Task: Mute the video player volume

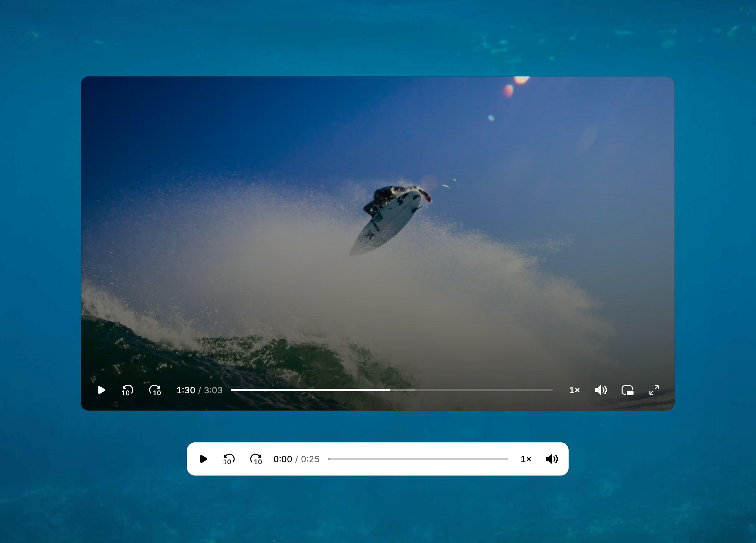Action: (x=601, y=390)
